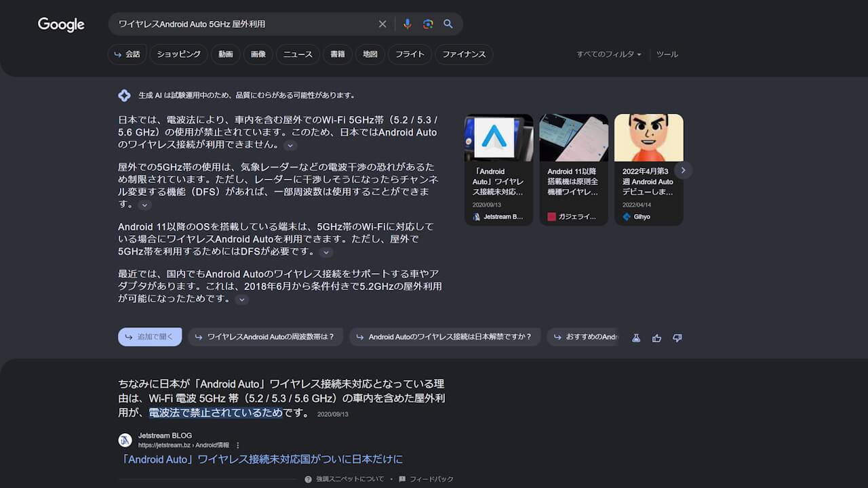This screenshot has height=488, width=868.
Task: Expand the first AI paragraph about 電波法
Action: pyautogui.click(x=290, y=145)
